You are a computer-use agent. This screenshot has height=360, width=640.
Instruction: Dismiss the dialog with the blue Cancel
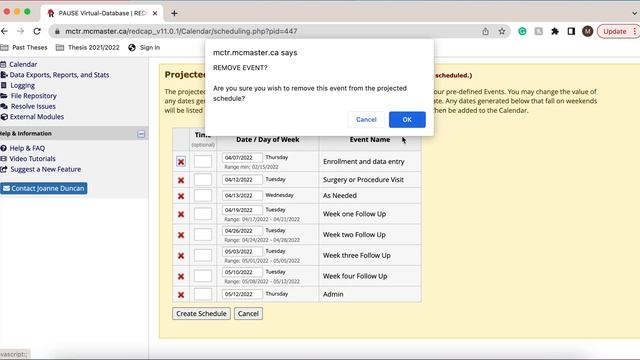[366, 120]
